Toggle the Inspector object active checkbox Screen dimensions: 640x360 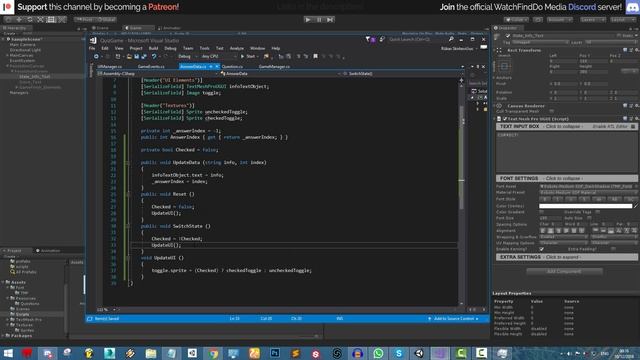508,36
